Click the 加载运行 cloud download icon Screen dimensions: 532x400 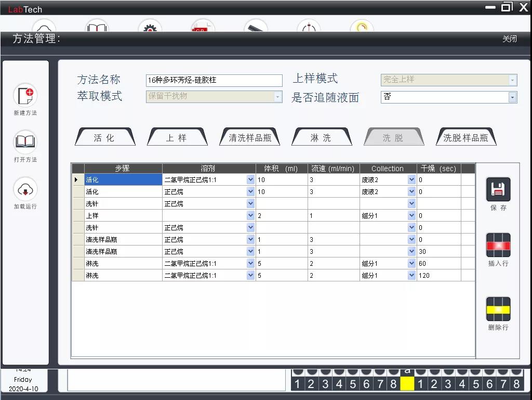point(25,190)
